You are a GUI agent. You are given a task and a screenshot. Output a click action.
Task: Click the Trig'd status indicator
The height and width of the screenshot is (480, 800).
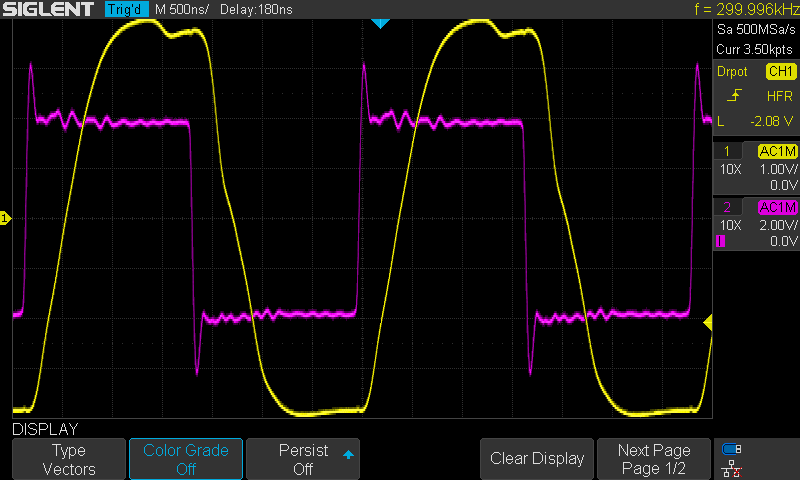[126, 9]
